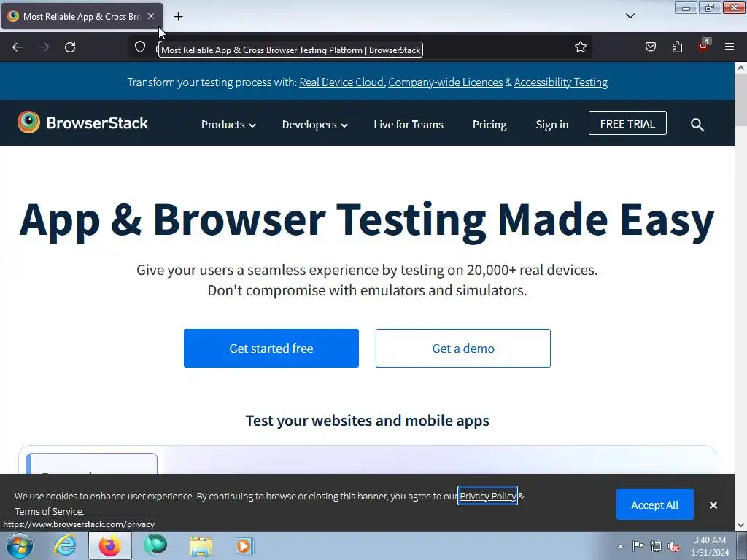Open the media player taskbar icon
Image resolution: width=747 pixels, height=560 pixels.
[x=245, y=545]
